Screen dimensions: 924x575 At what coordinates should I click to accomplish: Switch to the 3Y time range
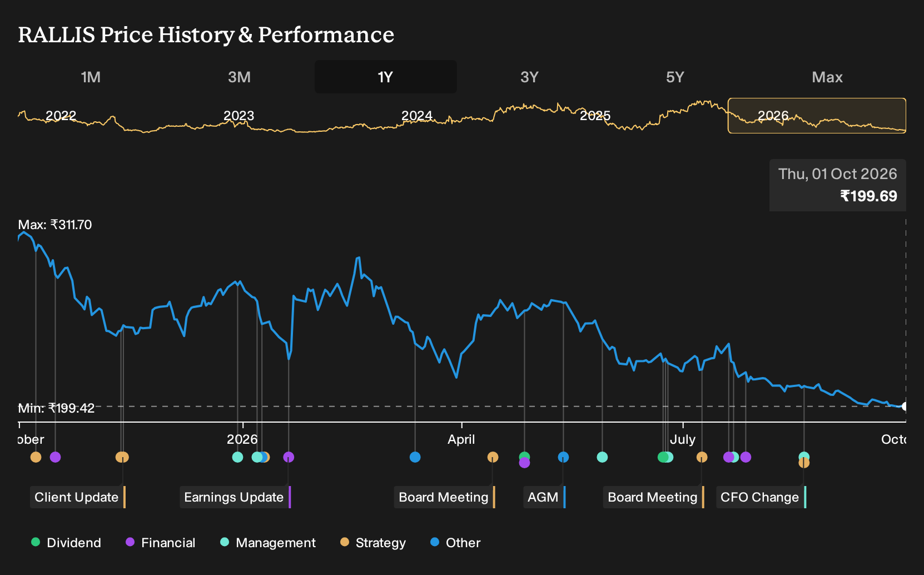pyautogui.click(x=529, y=77)
